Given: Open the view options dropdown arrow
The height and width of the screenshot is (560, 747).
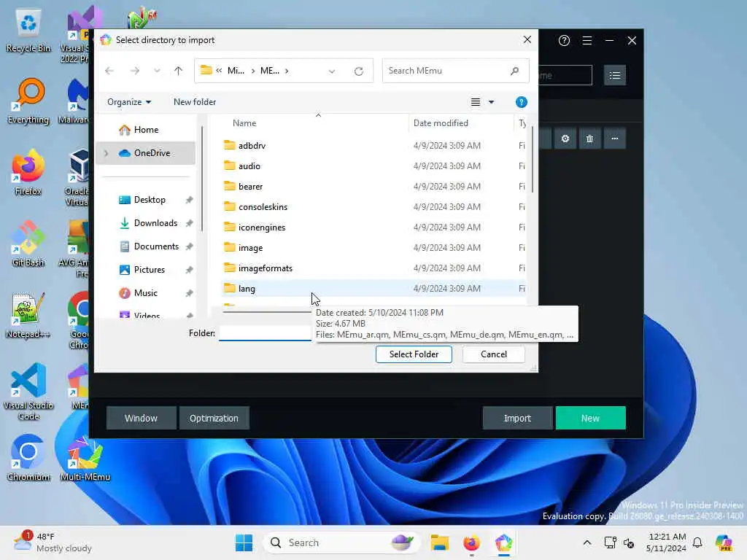Looking at the screenshot, I should point(491,102).
